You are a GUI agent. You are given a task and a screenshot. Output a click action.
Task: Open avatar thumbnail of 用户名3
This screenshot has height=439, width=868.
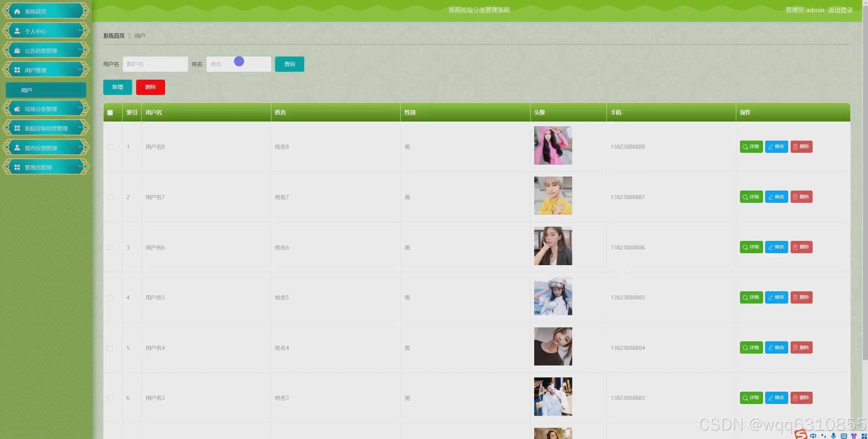(x=553, y=397)
